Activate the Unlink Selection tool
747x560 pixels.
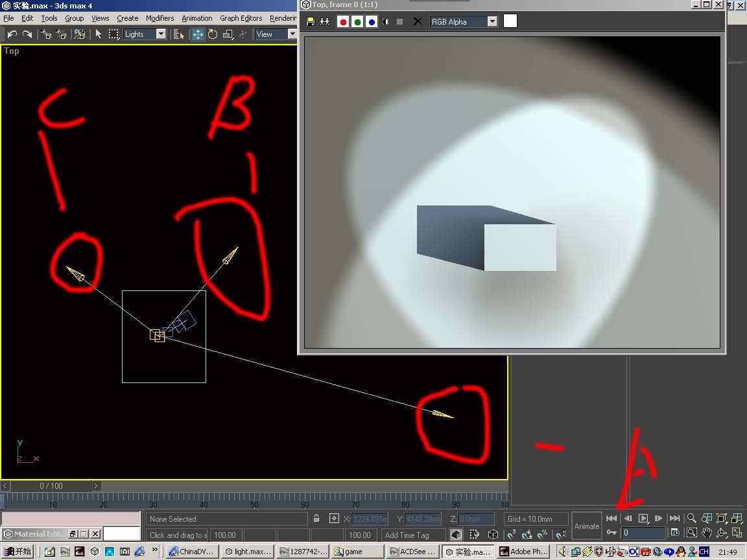(61, 34)
